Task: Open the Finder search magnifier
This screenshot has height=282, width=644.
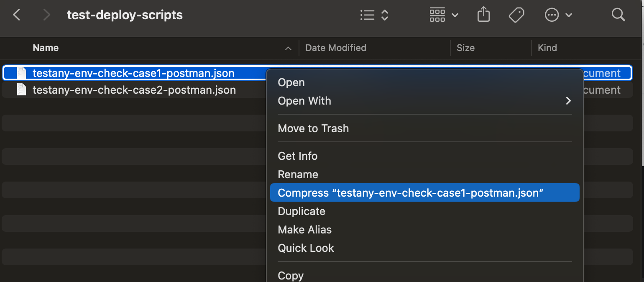Action: [x=618, y=15]
